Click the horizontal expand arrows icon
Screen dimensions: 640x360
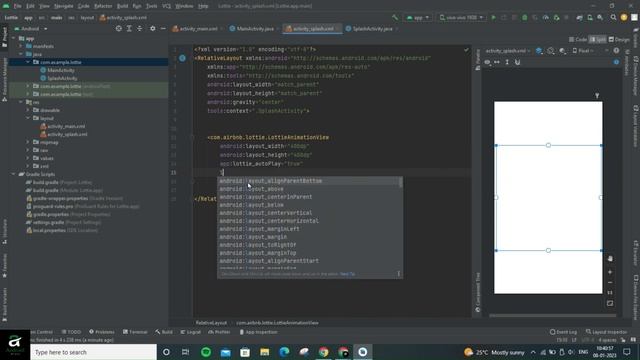[x=497, y=62]
